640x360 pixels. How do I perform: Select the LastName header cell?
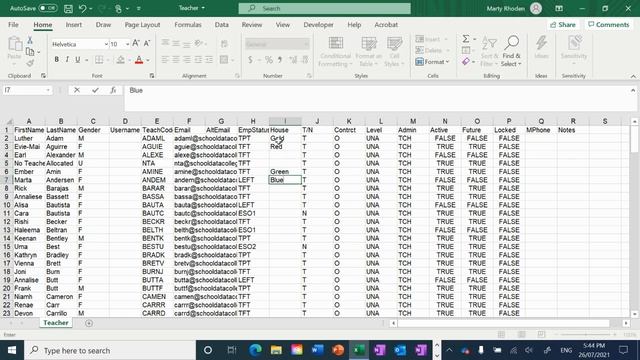[x=61, y=130]
